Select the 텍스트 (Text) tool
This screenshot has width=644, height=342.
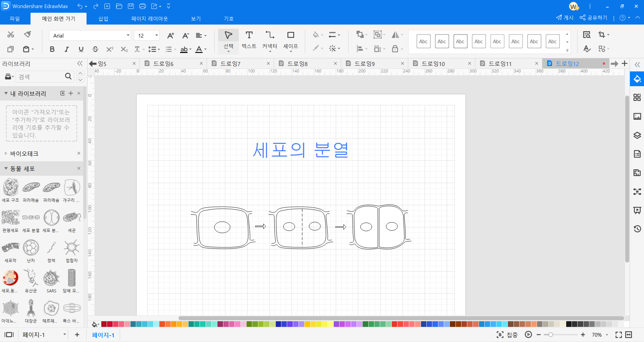(249, 40)
